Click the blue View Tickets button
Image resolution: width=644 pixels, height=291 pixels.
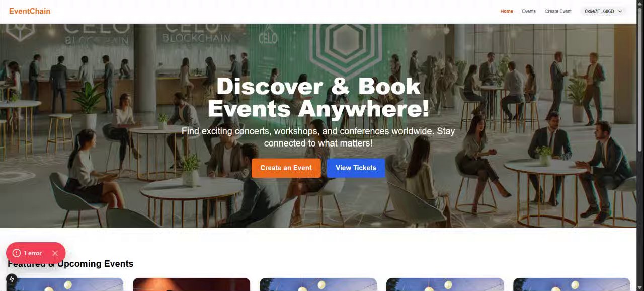point(356,168)
